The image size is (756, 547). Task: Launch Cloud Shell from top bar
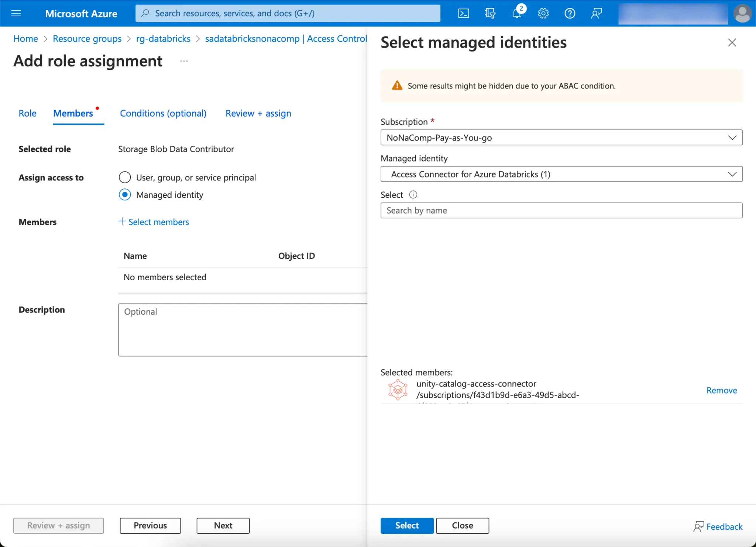[x=464, y=14]
